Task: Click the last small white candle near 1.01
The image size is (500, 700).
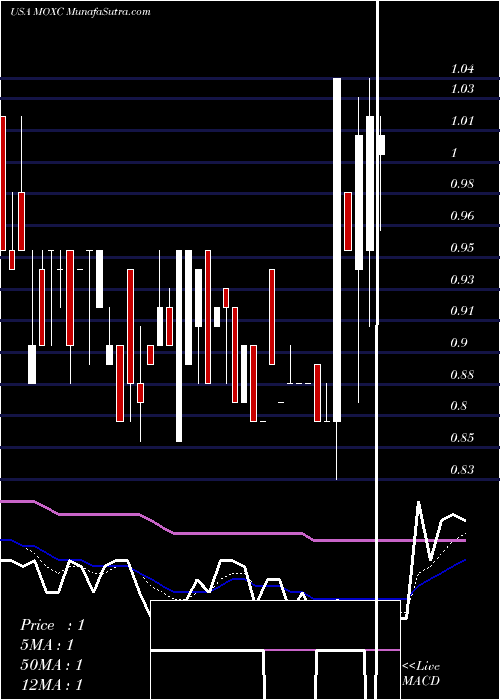Action: (382, 145)
